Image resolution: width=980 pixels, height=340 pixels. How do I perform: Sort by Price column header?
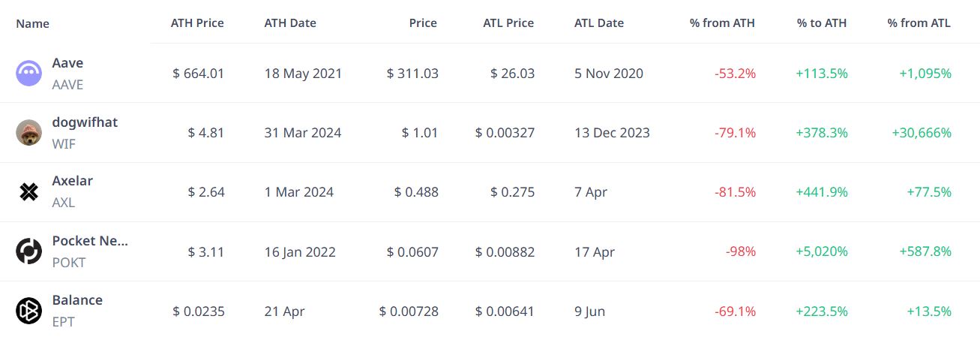pos(423,23)
